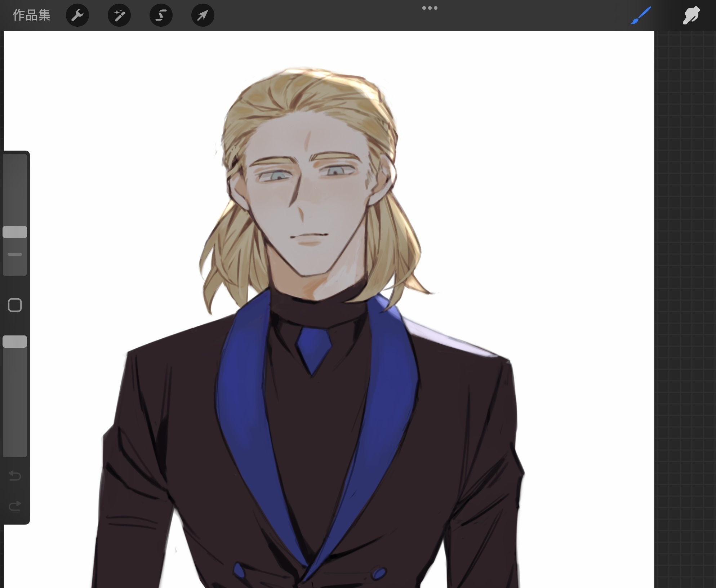Open the three-dot multitasking menu at top
This screenshot has height=588, width=716.
click(430, 8)
